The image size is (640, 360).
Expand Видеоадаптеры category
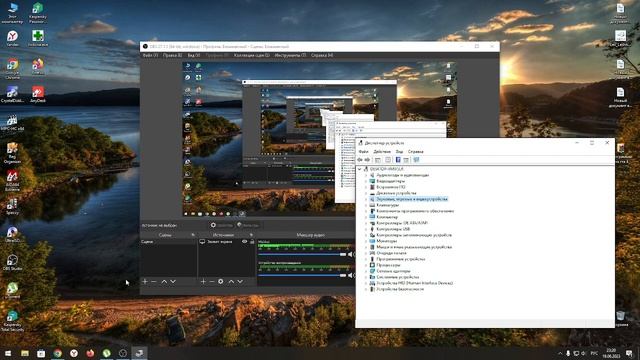[366, 181]
